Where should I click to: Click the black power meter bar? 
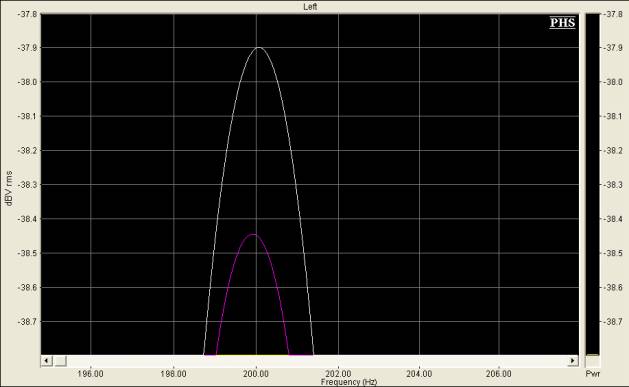tap(592, 184)
